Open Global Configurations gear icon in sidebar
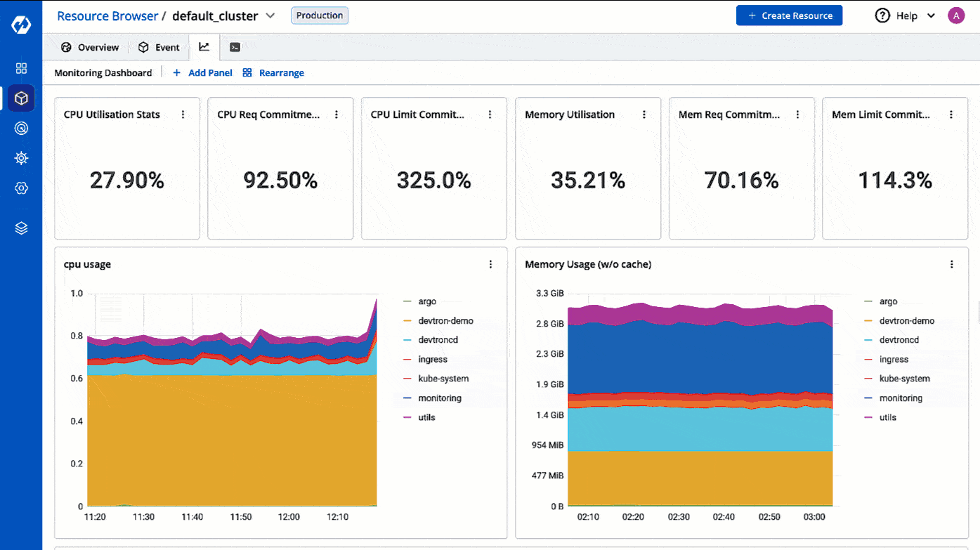This screenshot has width=980, height=550. [21, 188]
